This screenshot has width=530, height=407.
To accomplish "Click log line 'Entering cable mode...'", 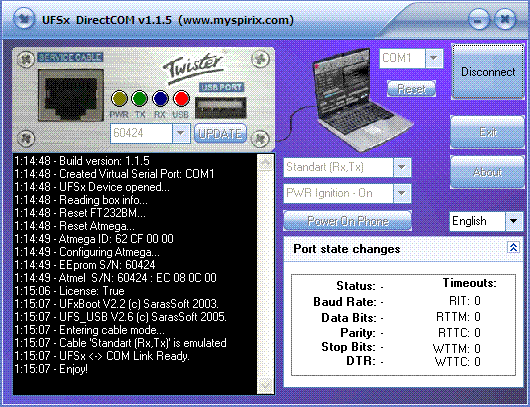I will (x=90, y=330).
